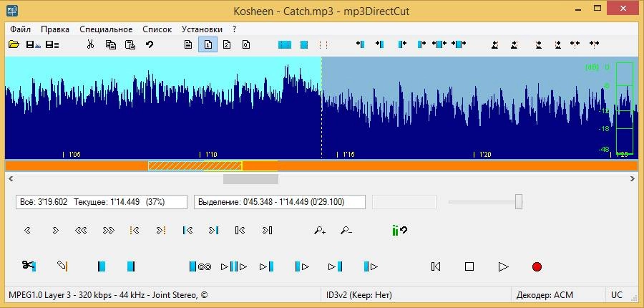The image size is (644, 308).
Task: Save all audio using disk-with-lines icon
Action: pos(52,44)
